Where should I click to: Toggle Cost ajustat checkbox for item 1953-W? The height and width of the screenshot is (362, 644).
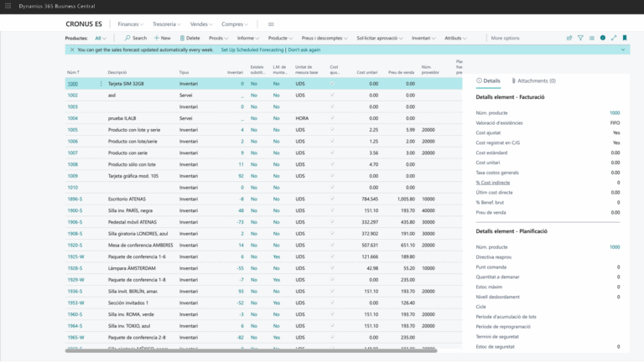click(333, 303)
